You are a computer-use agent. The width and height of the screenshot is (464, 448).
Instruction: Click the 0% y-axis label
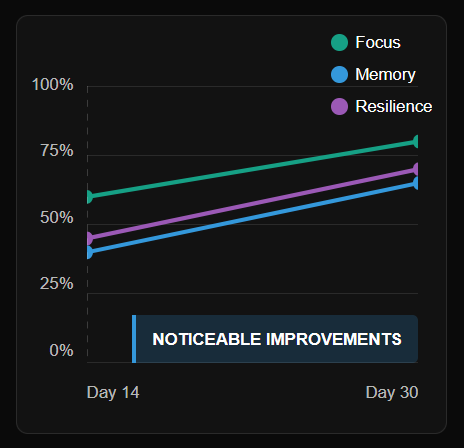click(62, 350)
